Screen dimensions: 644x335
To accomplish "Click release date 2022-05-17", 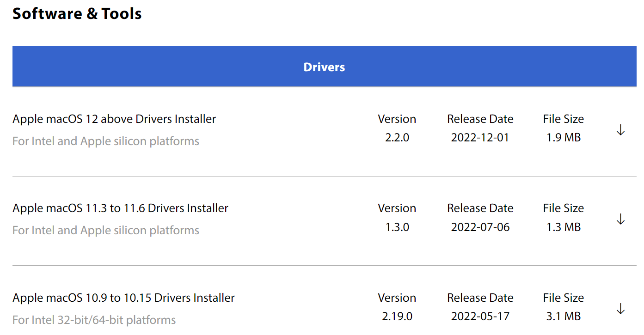I will click(480, 317).
